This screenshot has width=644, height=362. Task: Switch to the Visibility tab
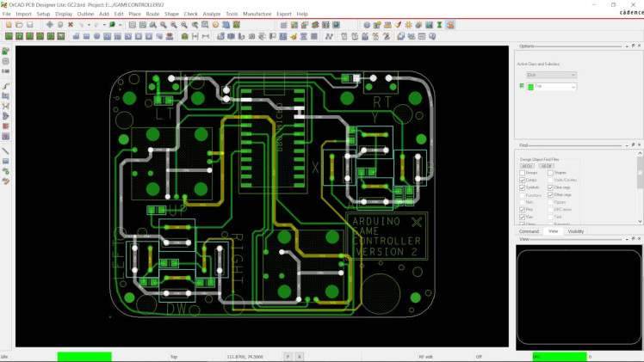575,231
